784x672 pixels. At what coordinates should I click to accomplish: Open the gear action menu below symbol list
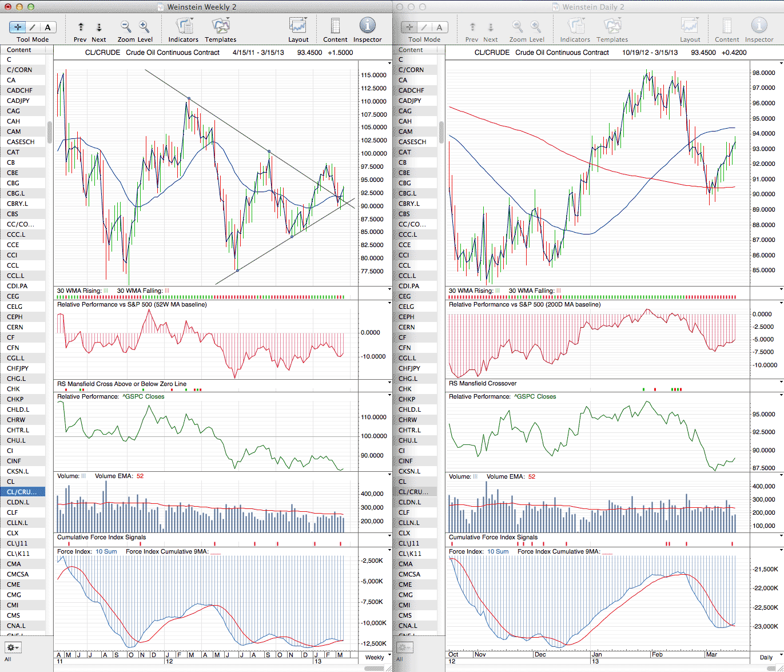pyautogui.click(x=13, y=647)
